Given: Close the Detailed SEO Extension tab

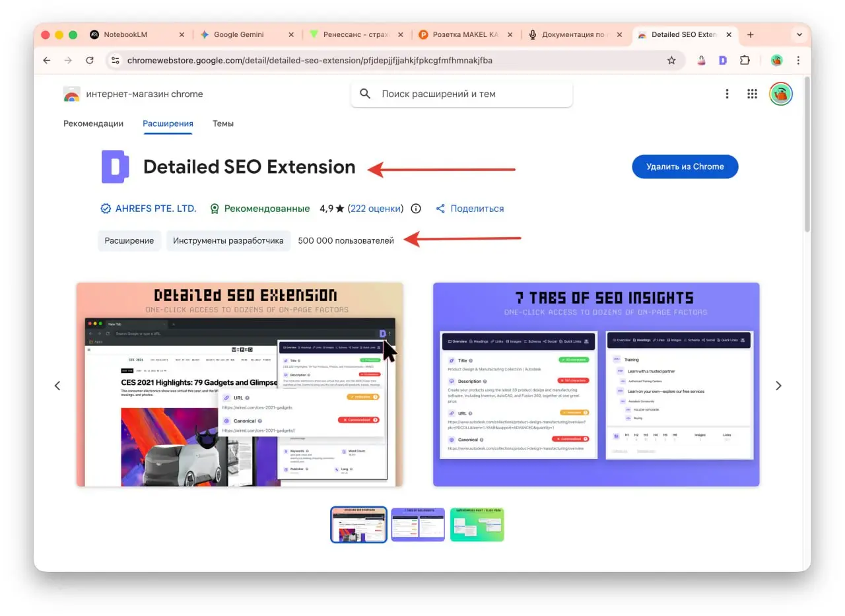Looking at the screenshot, I should 728,34.
